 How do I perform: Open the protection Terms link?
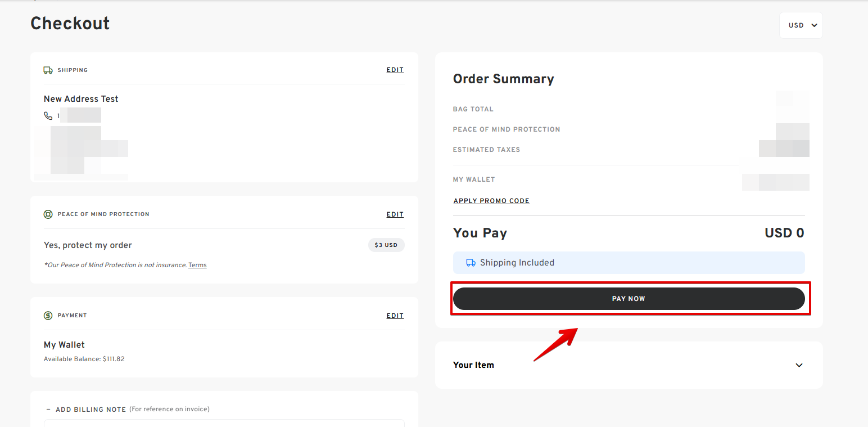197,265
